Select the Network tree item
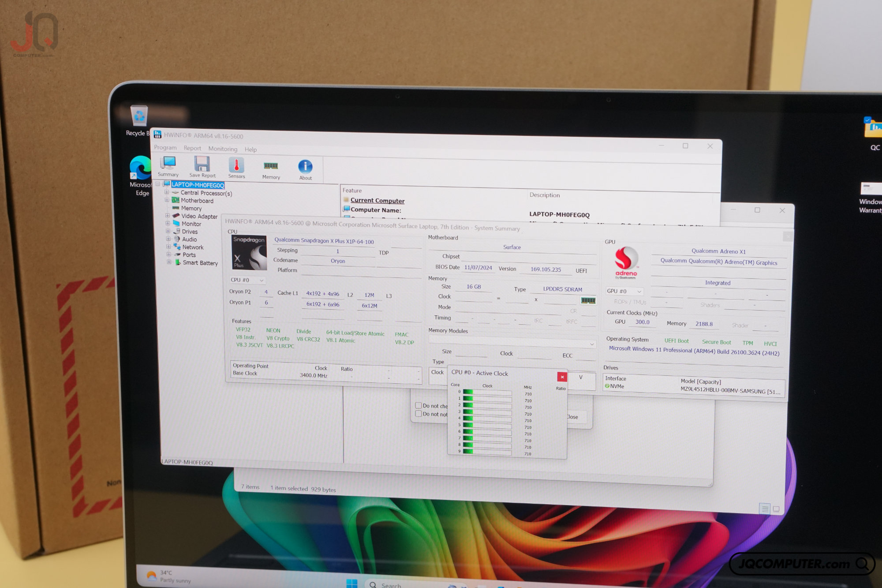This screenshot has width=882, height=588. pyautogui.click(x=193, y=247)
